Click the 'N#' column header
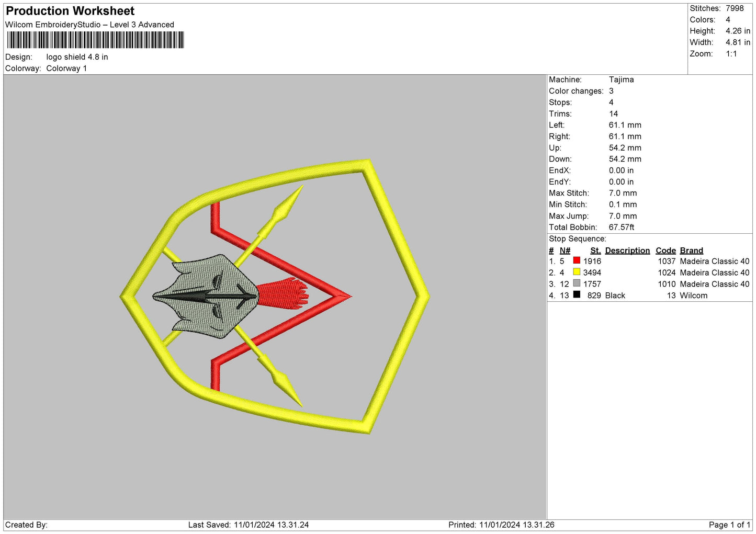756x534 pixels. click(x=565, y=251)
